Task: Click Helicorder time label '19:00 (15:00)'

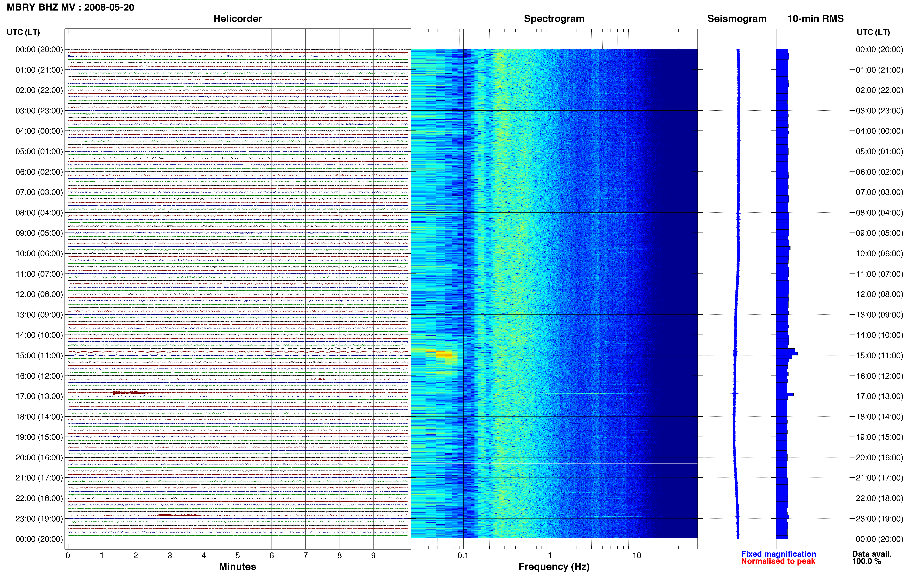Action: 39,437
